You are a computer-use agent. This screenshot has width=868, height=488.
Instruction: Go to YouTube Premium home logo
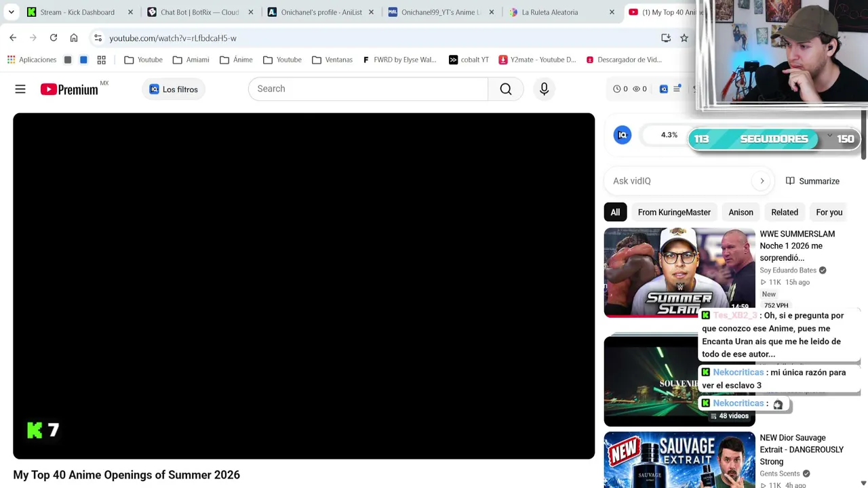[69, 89]
